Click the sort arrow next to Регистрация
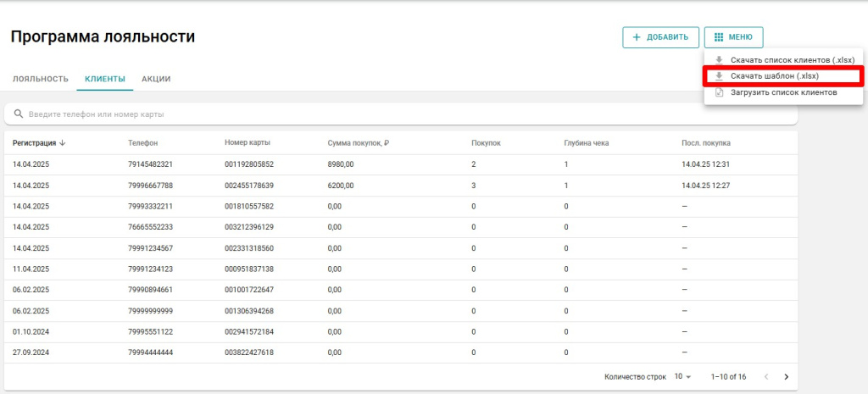Screen dimensions: 868x394 tap(63, 143)
